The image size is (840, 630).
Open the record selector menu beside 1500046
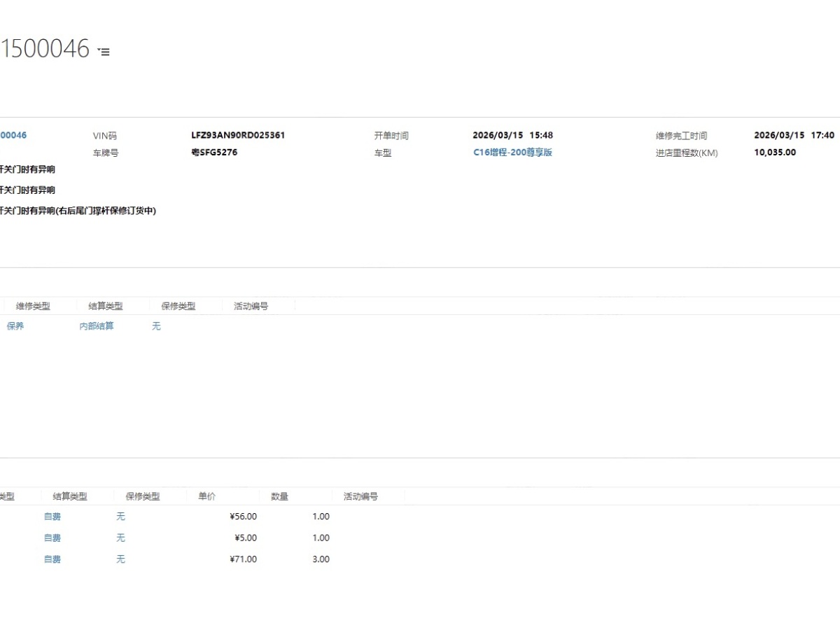104,51
